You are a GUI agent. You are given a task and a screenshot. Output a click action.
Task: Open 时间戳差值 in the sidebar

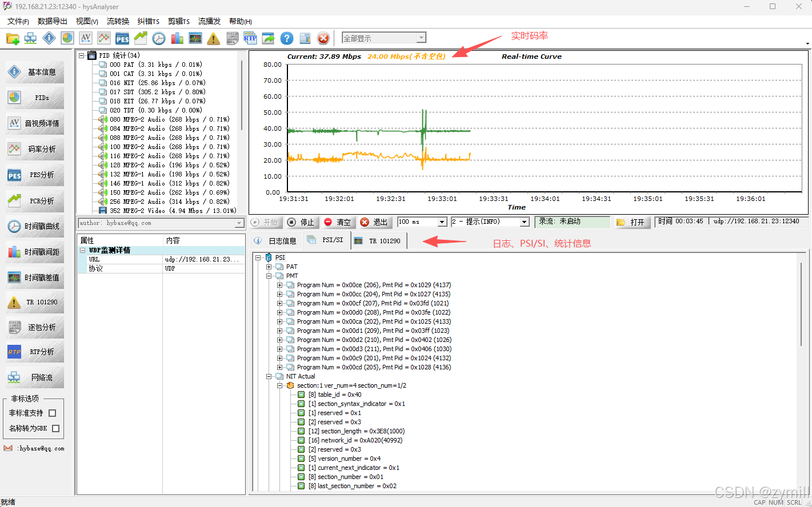click(35, 277)
